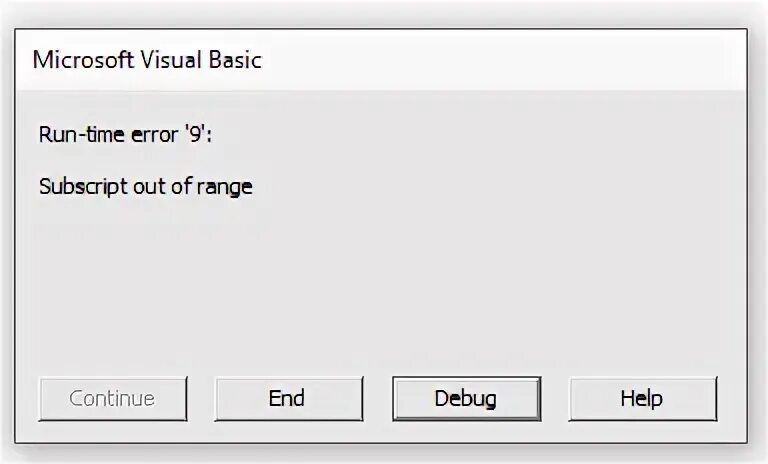The width and height of the screenshot is (768, 464).
Task: Jump to the failing line via Debug
Action: 465,398
